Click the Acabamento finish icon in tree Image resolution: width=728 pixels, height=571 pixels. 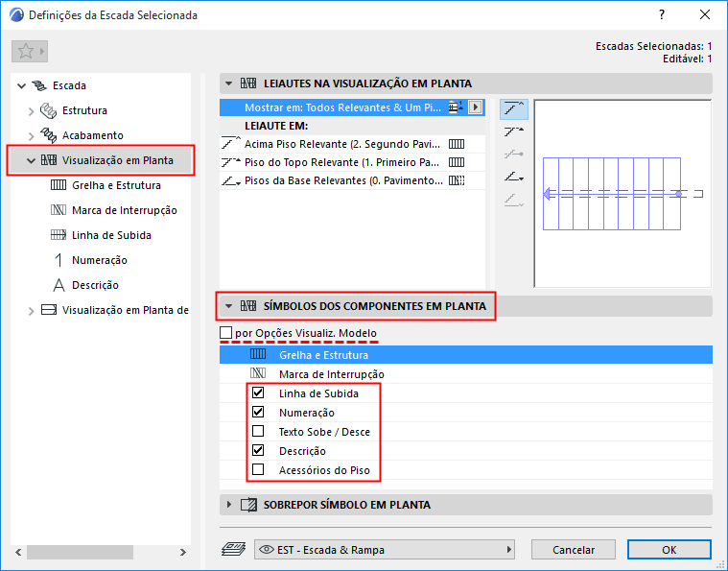tap(48, 135)
